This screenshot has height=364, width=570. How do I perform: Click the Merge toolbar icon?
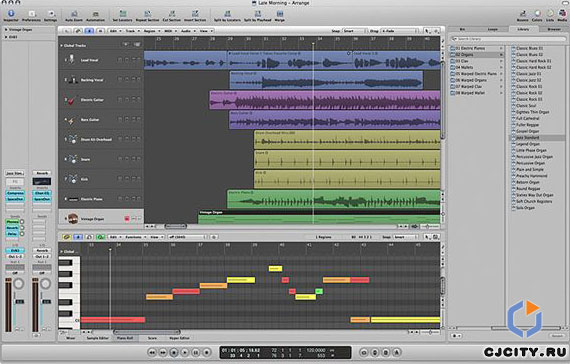point(280,15)
